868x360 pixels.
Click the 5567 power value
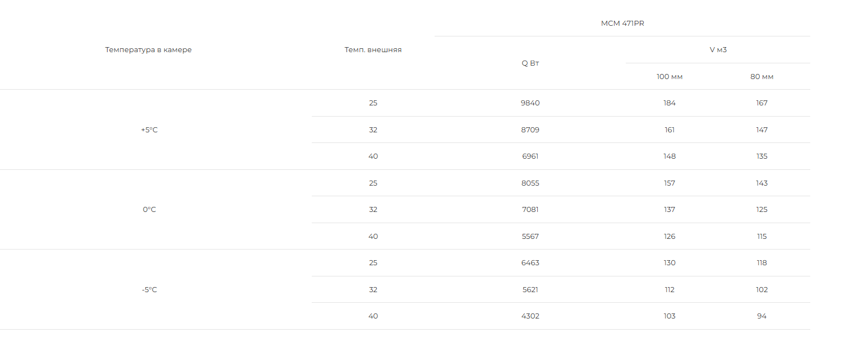pyautogui.click(x=530, y=237)
